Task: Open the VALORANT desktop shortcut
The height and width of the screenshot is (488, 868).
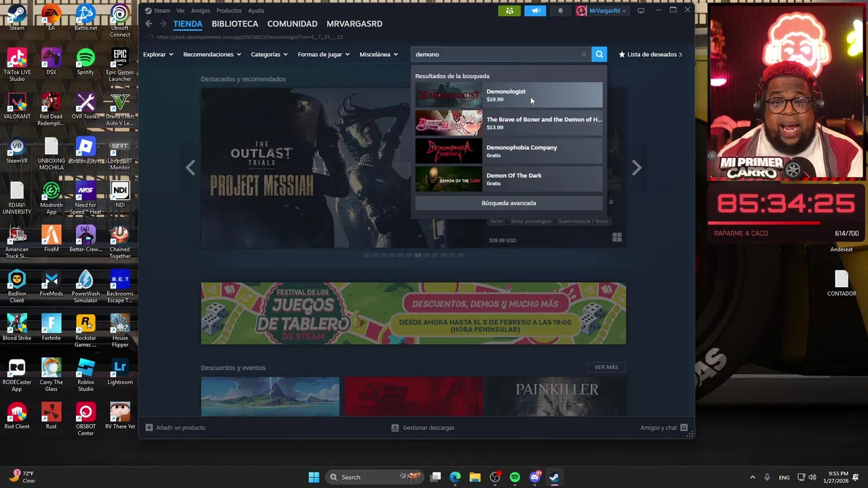Action: point(17,106)
